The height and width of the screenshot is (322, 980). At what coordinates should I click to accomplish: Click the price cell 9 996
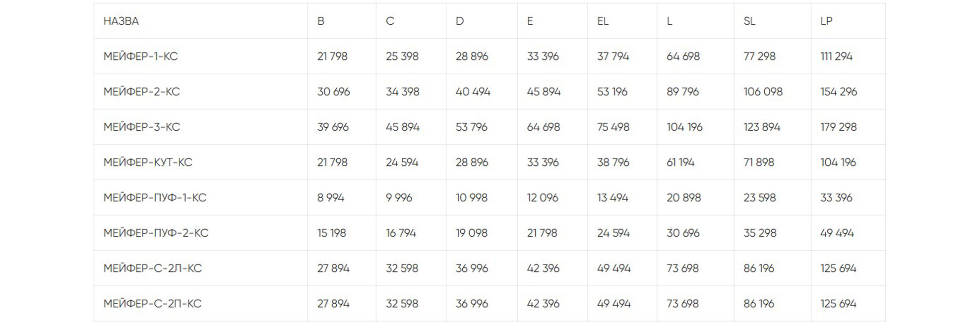coord(399,198)
